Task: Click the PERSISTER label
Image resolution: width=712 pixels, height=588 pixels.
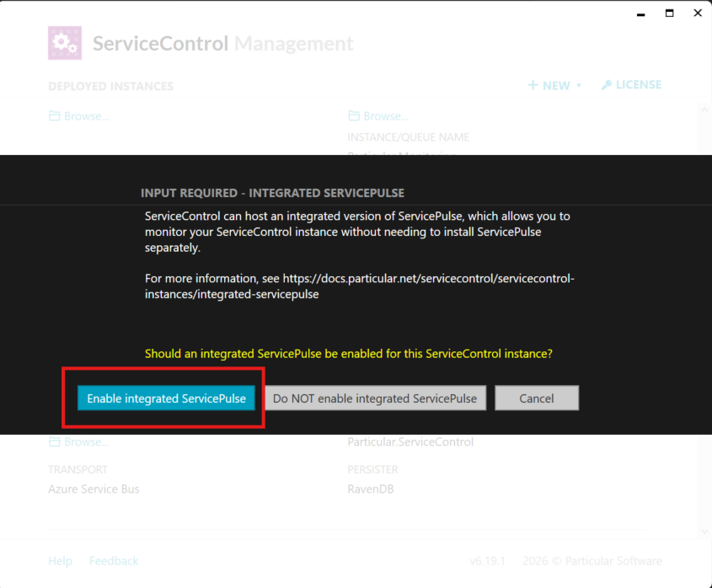Action: click(x=372, y=469)
